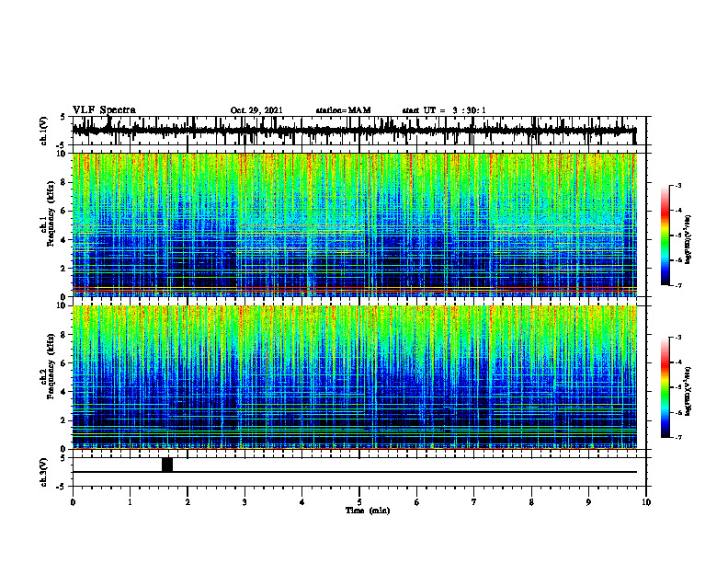Click time axis tick label "9"

[588, 502]
